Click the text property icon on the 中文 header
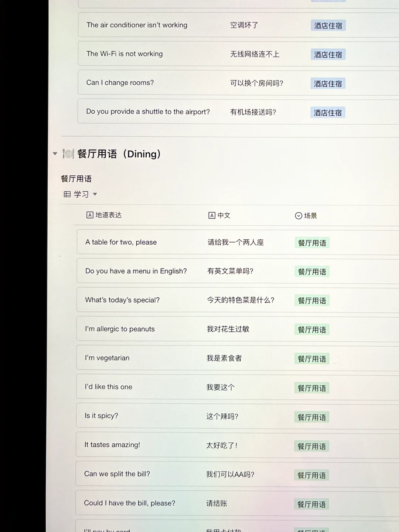The height and width of the screenshot is (532, 399). coord(211,215)
